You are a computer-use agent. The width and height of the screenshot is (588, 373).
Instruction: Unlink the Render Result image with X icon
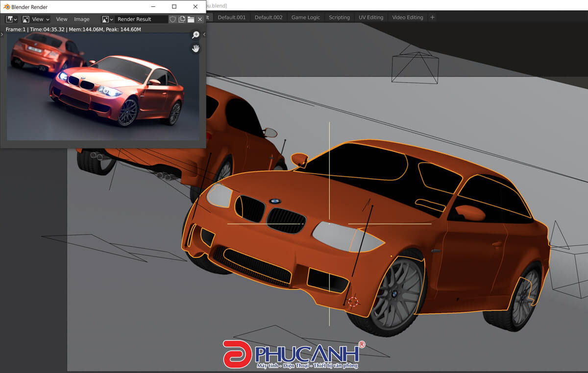[x=200, y=19]
